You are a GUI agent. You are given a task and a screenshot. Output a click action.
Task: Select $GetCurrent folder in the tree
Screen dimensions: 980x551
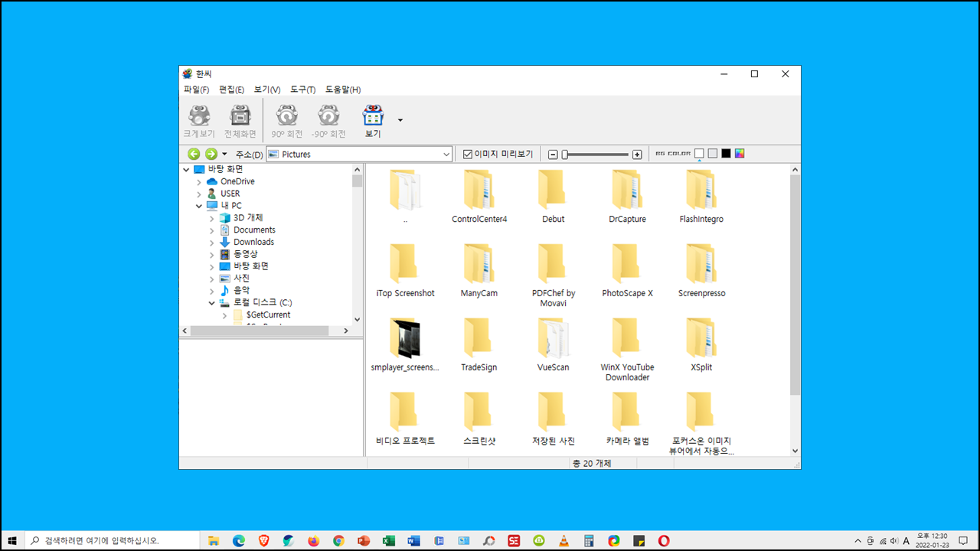tap(268, 315)
